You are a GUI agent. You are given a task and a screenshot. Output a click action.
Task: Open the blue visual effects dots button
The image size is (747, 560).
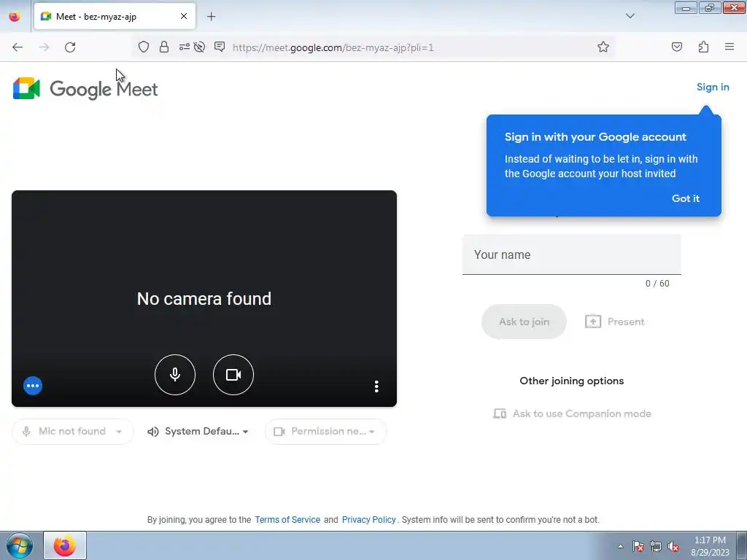tap(33, 386)
